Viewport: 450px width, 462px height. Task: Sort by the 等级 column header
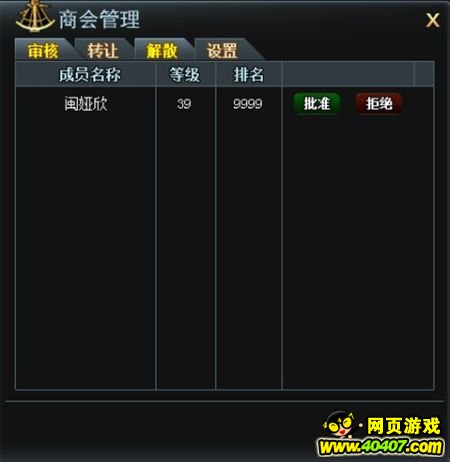(x=184, y=75)
